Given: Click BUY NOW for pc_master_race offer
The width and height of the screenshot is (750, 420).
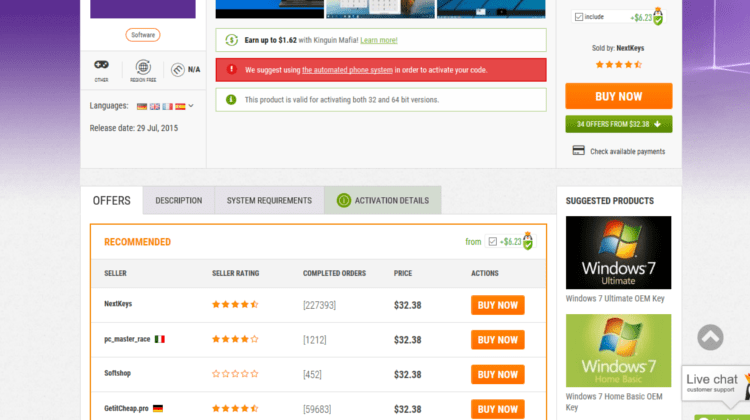Looking at the screenshot, I should point(497,340).
